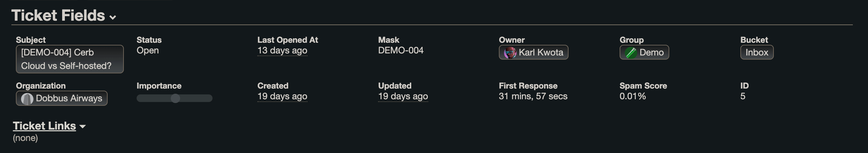Screen dimensions: 868x153
Task: Click the Updated 19 days ago timestamp
Action: click(x=403, y=96)
